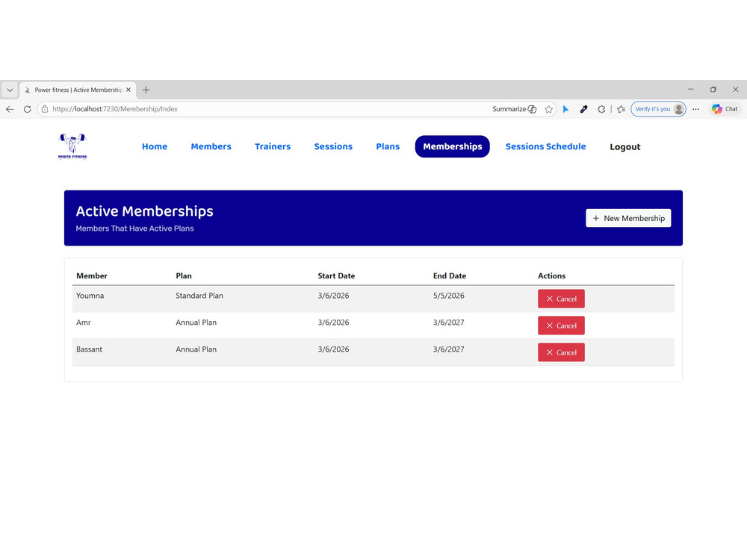Open Sessions Schedule page
This screenshot has height=560, width=747.
[x=545, y=146]
